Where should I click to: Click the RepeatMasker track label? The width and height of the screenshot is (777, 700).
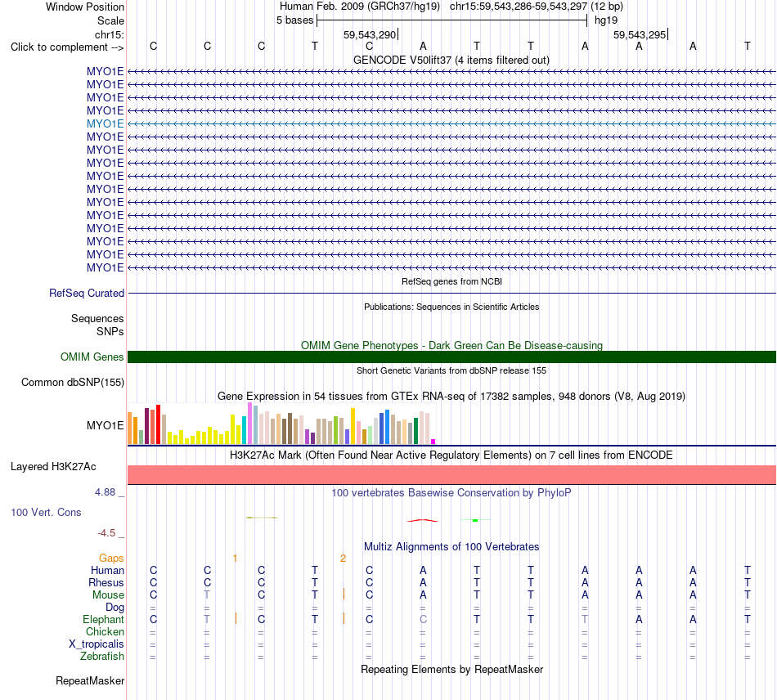coord(90,680)
